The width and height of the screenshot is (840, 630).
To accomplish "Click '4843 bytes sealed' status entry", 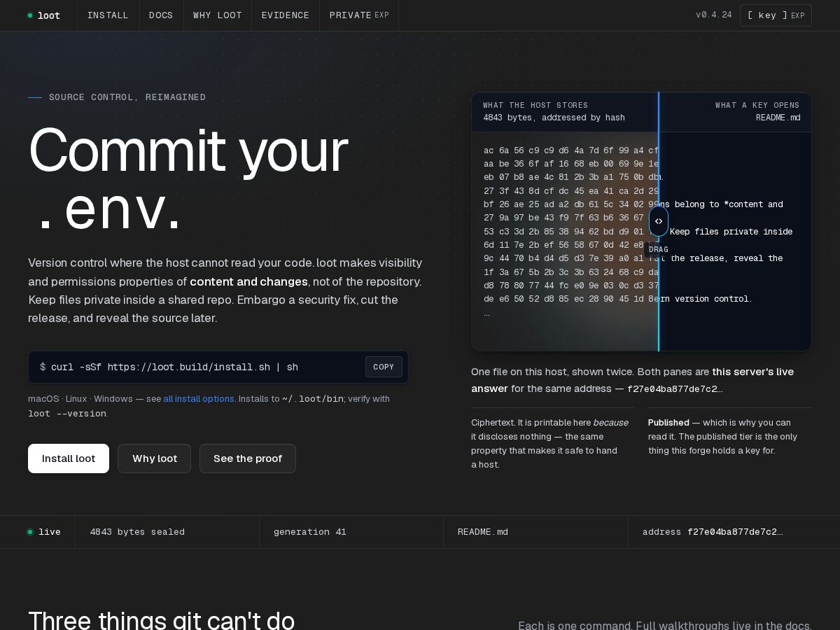I will [x=137, y=532].
